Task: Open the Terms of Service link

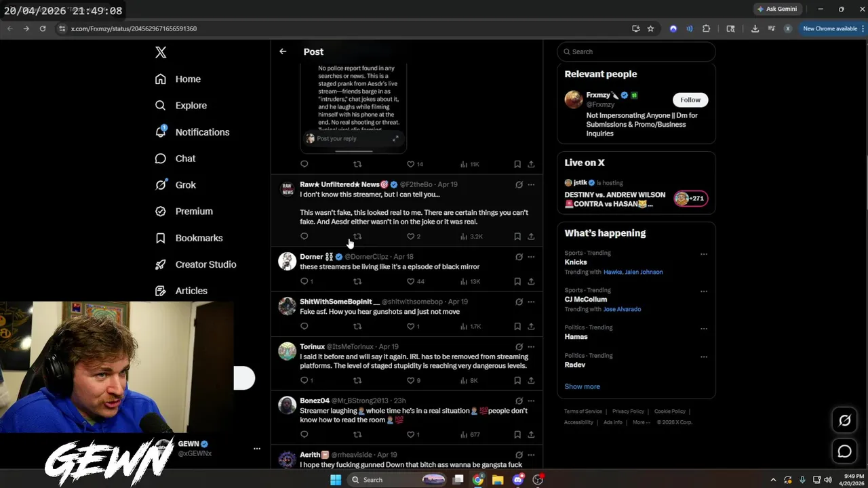Action: [583, 411]
